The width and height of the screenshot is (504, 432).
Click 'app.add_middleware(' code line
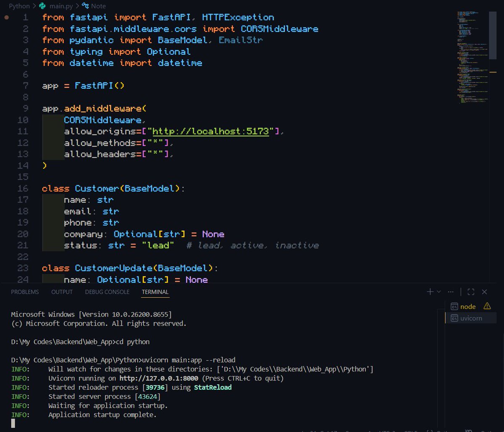(94, 109)
